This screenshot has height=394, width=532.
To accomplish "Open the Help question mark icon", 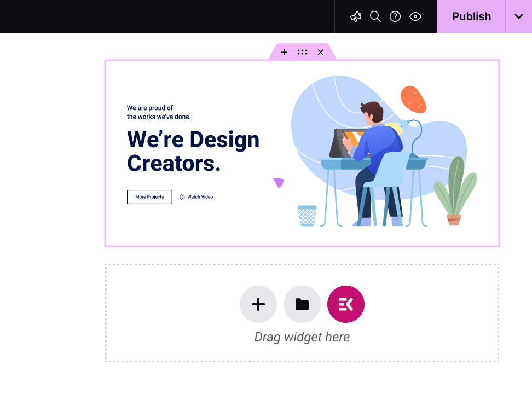I will 395,16.
